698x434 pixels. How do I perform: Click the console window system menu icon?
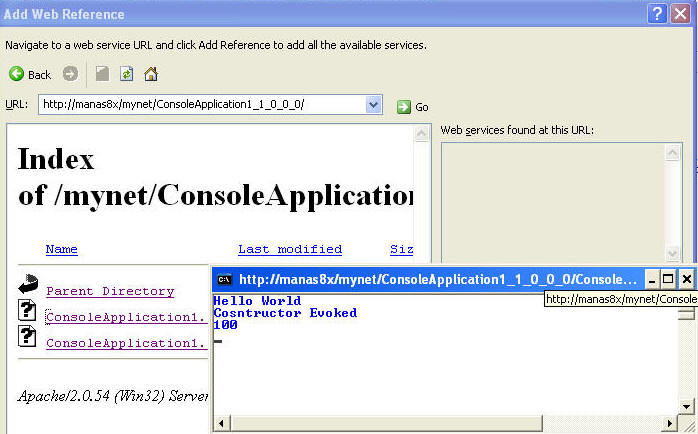point(225,280)
